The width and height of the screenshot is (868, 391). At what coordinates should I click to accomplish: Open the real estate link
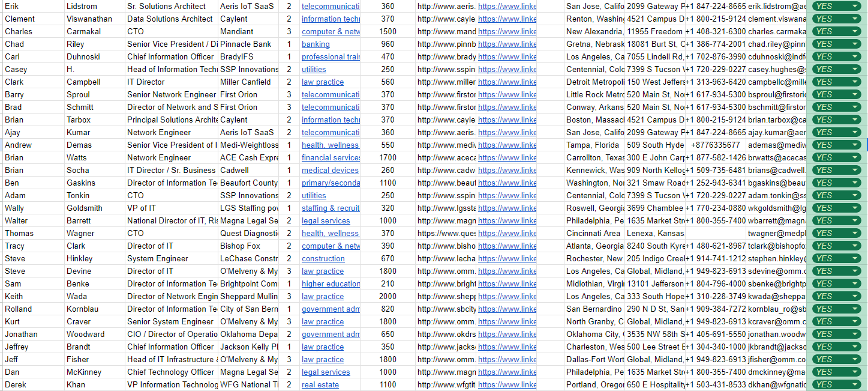[320, 384]
